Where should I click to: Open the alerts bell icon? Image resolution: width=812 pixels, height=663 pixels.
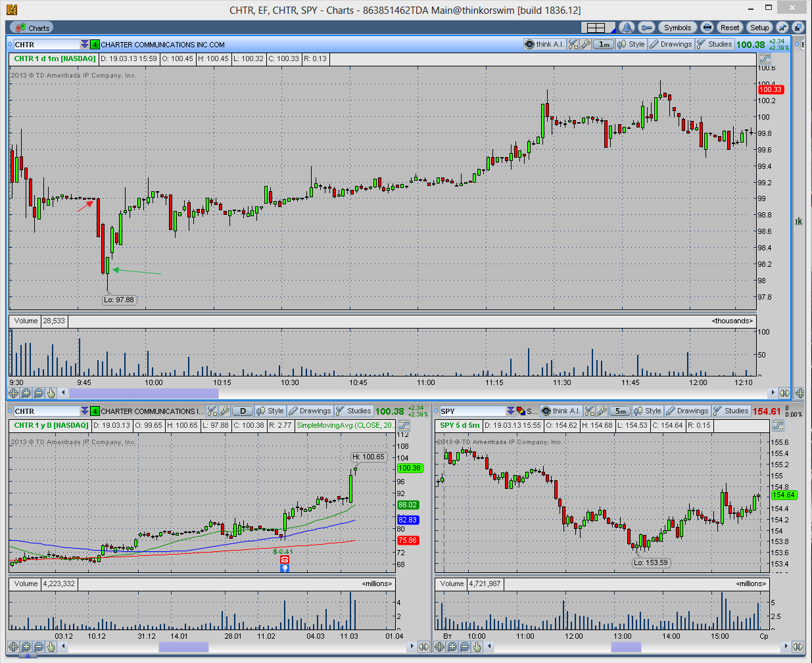(627, 28)
